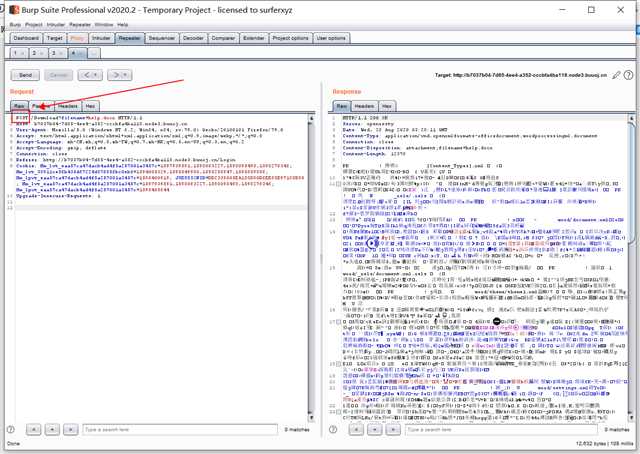Open the Project options tab
The height and width of the screenshot is (454, 640).
pyautogui.click(x=291, y=38)
